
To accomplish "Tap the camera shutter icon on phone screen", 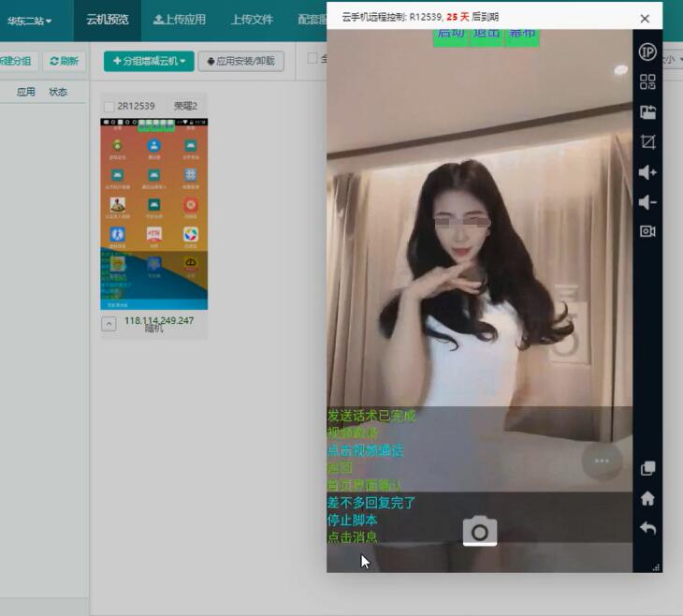I will pyautogui.click(x=480, y=531).
